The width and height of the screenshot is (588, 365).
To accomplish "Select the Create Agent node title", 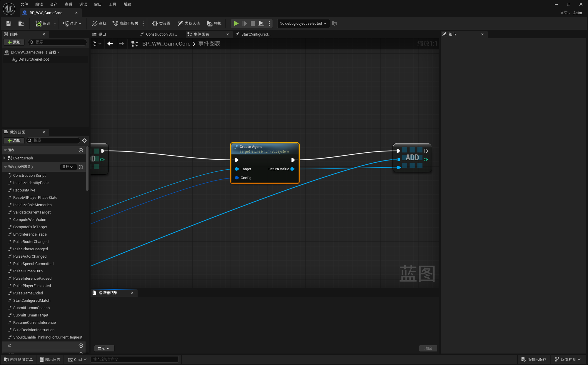I will (250, 147).
